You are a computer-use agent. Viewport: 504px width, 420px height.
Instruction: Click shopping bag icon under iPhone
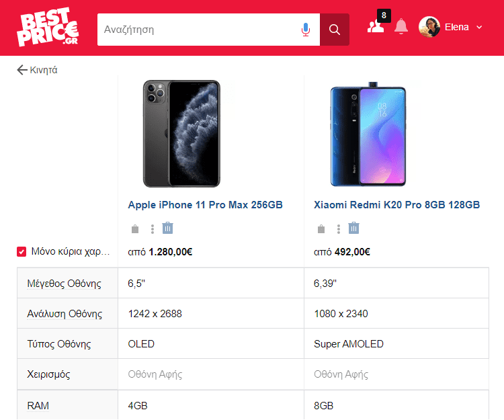tap(135, 228)
